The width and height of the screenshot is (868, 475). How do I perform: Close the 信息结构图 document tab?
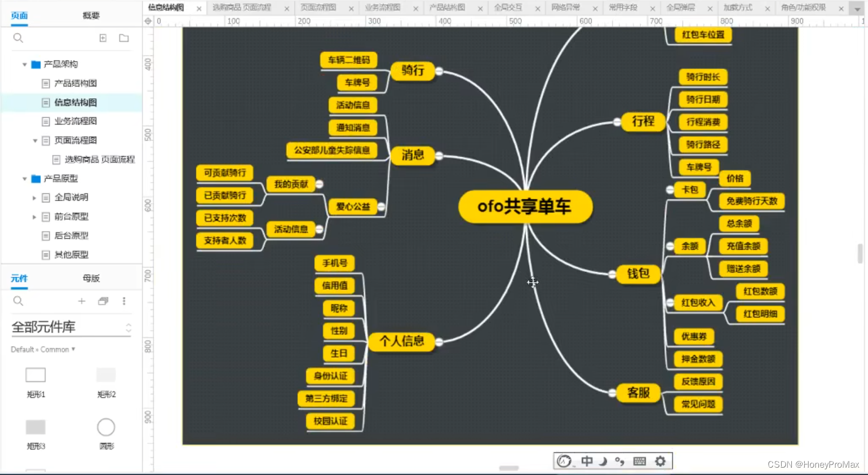199,8
